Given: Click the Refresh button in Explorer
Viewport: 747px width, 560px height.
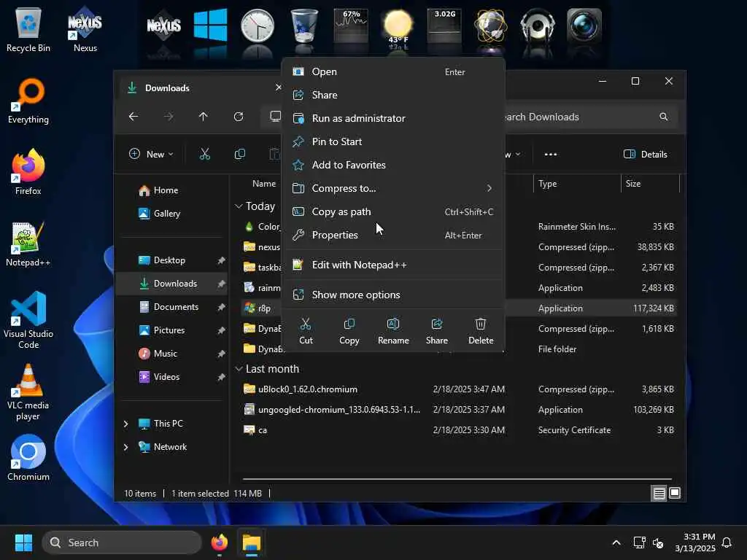Looking at the screenshot, I should click(x=239, y=117).
